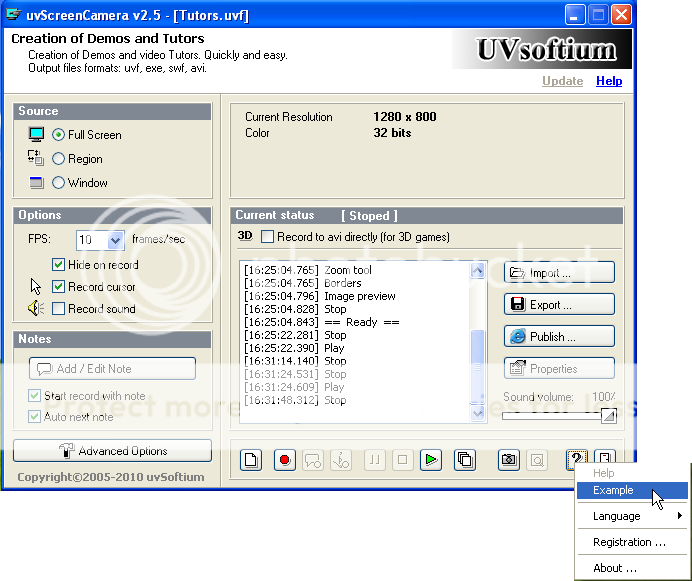Click the Sound volume slider handle

click(x=609, y=415)
